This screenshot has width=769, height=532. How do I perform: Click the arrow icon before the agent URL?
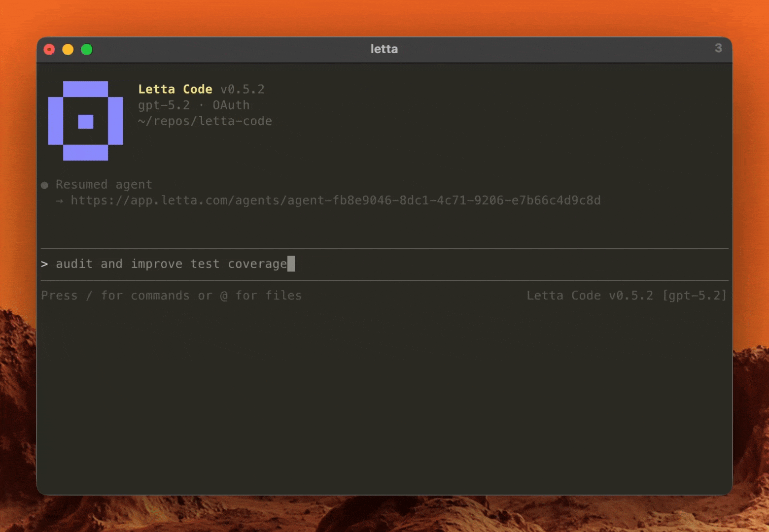(60, 201)
